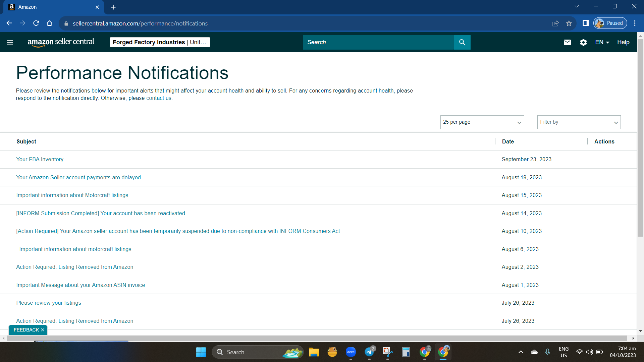
Task: Click the horizontal page scrollbar
Action: 317,339
